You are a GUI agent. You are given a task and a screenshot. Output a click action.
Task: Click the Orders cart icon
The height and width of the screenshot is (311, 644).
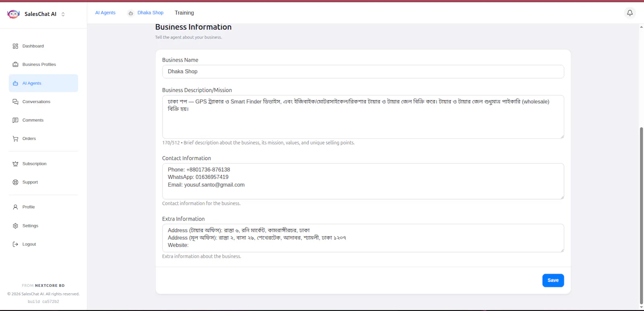(15, 139)
